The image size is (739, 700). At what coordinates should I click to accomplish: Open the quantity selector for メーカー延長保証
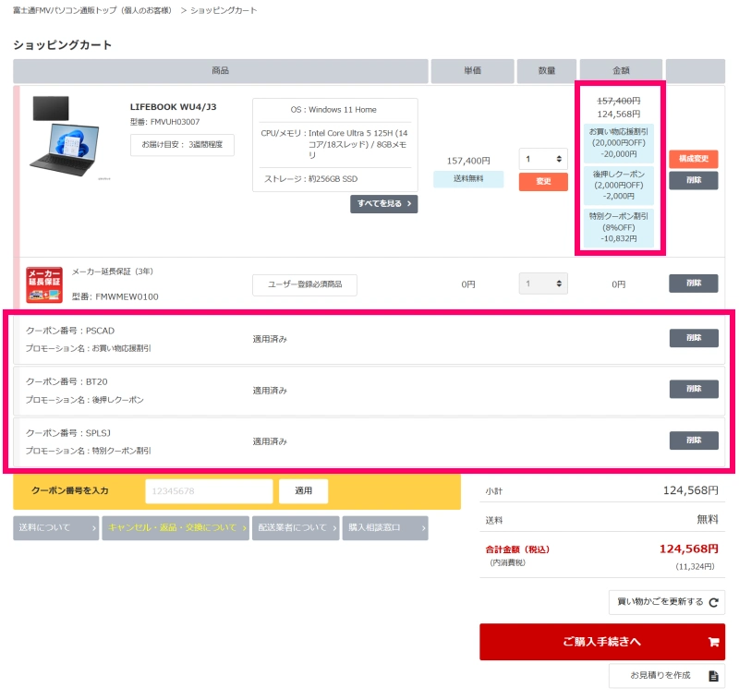coord(542,283)
